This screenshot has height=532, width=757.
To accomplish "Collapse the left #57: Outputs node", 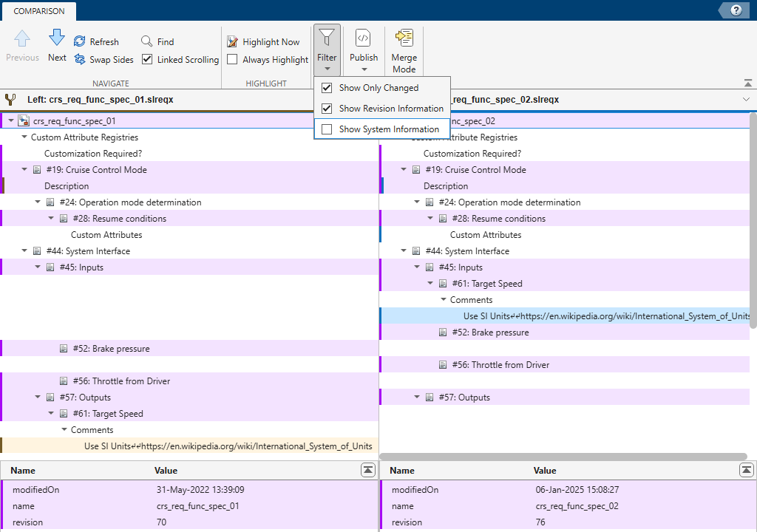I will click(38, 398).
